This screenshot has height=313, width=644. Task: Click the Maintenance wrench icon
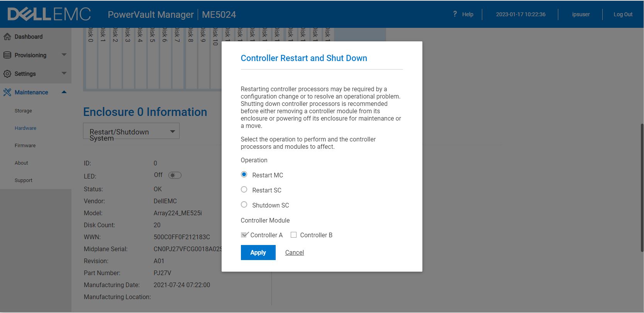pyautogui.click(x=7, y=92)
